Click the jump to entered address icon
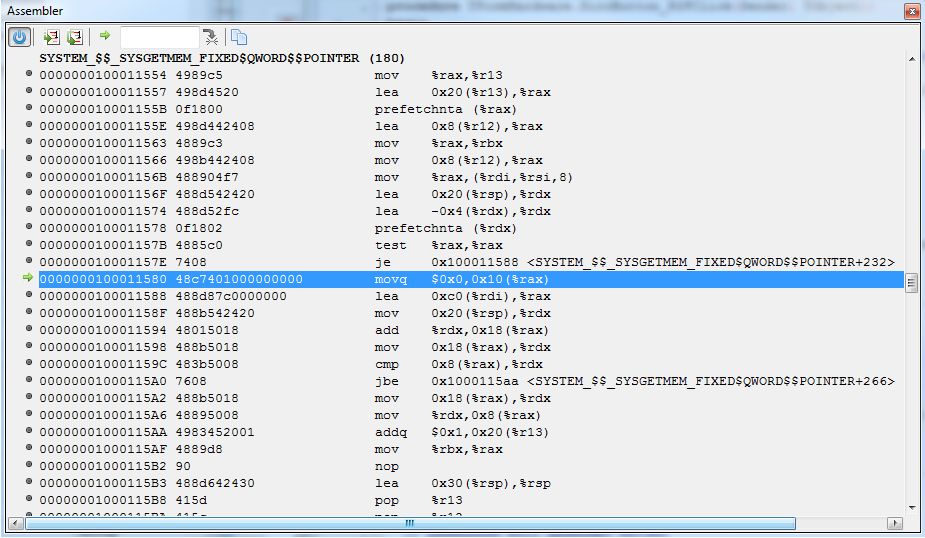This screenshot has height=538, width=925. tap(210, 37)
